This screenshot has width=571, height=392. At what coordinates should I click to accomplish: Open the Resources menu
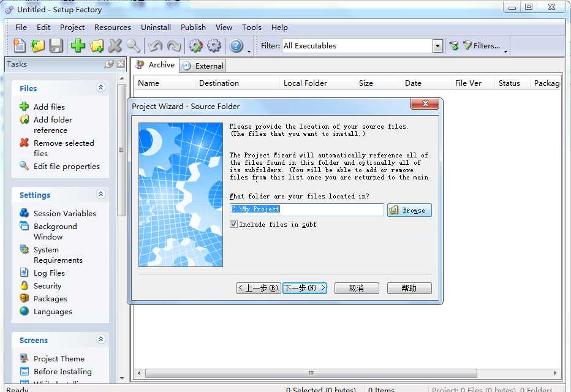click(x=113, y=28)
